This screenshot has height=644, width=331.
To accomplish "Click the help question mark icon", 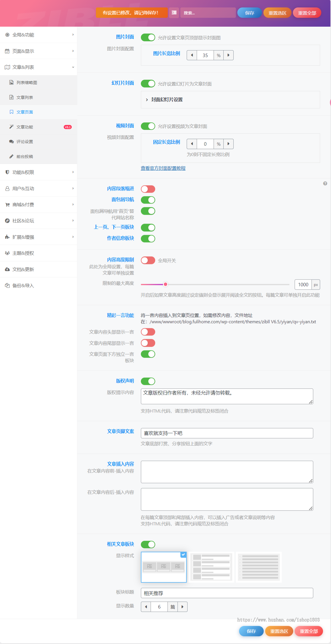I will pyautogui.click(x=325, y=184).
